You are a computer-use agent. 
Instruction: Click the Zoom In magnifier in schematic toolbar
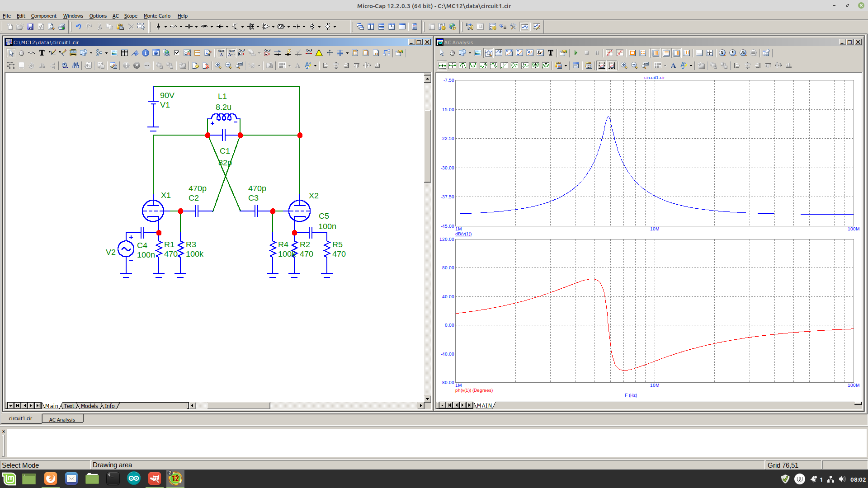click(218, 66)
